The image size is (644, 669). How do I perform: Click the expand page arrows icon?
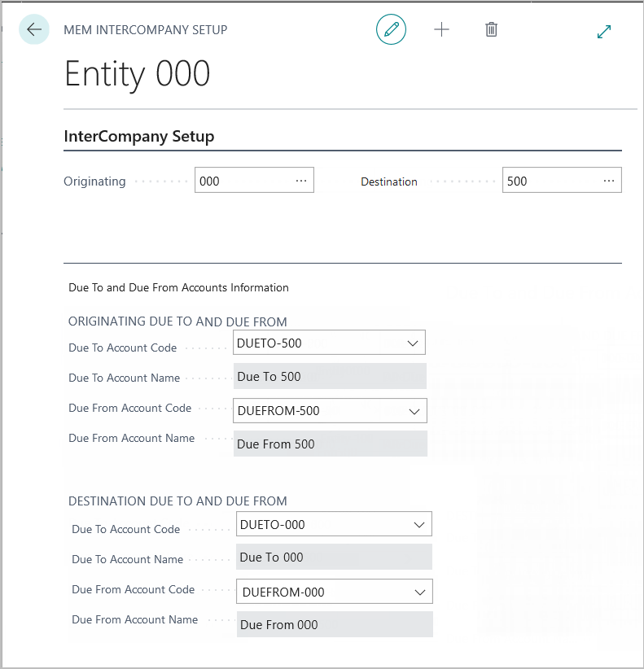pyautogui.click(x=604, y=31)
